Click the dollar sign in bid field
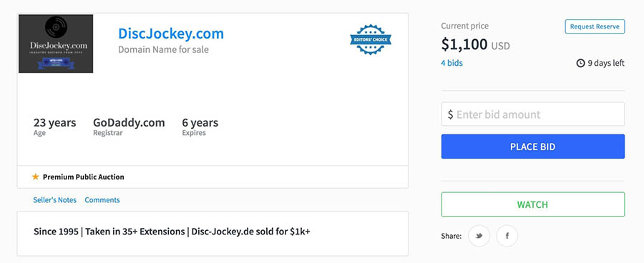Screen dimensions: 644x263 click(x=450, y=114)
